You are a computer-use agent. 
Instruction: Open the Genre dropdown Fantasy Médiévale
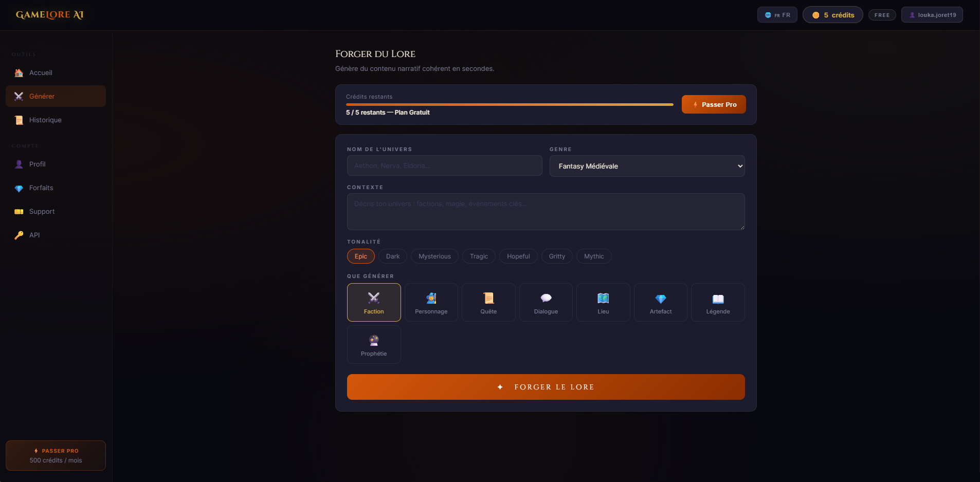(647, 166)
